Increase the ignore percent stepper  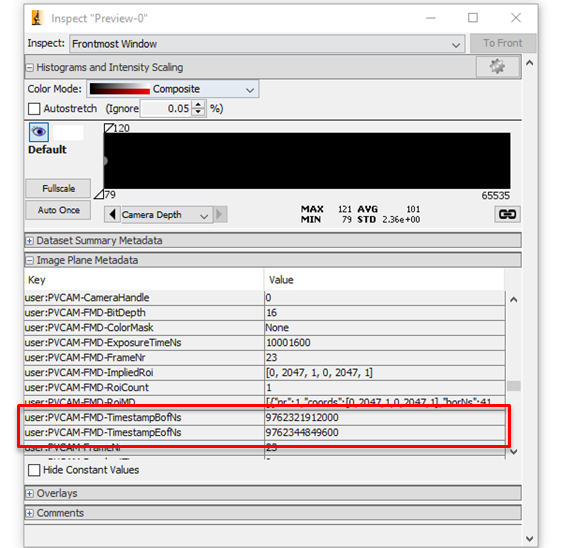pos(198,104)
